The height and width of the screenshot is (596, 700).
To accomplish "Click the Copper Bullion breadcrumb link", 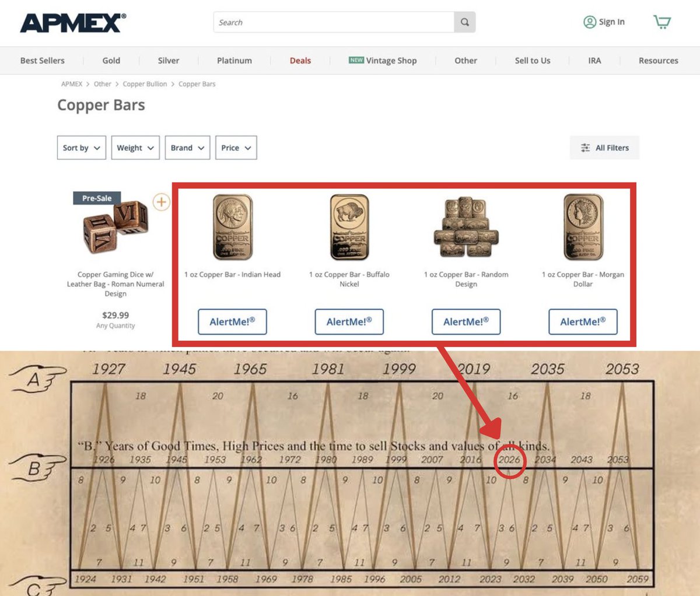I will point(145,84).
